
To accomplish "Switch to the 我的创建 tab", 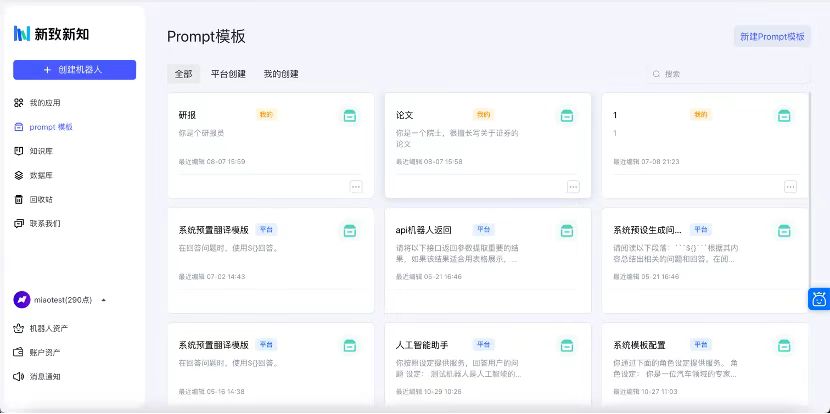I will click(281, 74).
